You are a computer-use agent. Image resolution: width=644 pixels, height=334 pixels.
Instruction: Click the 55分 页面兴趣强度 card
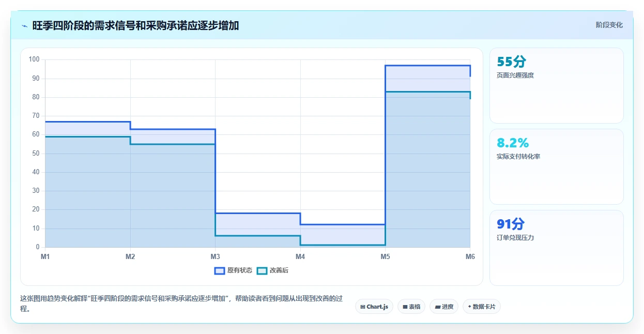click(x=557, y=85)
